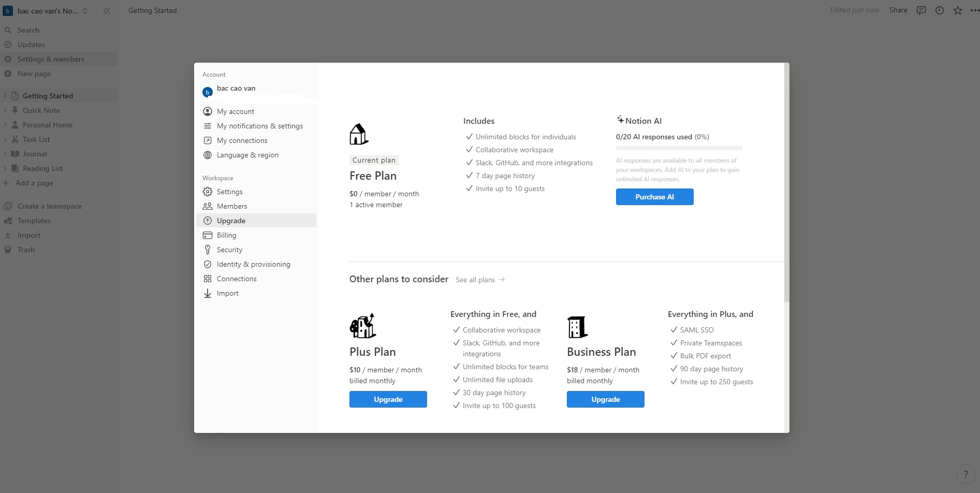Click the bac cao van avatar in modal

point(208,92)
